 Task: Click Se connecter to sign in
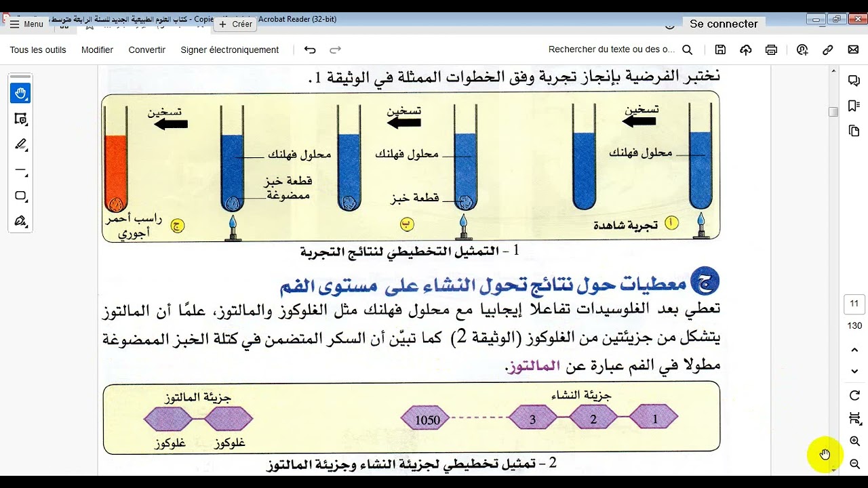click(724, 24)
